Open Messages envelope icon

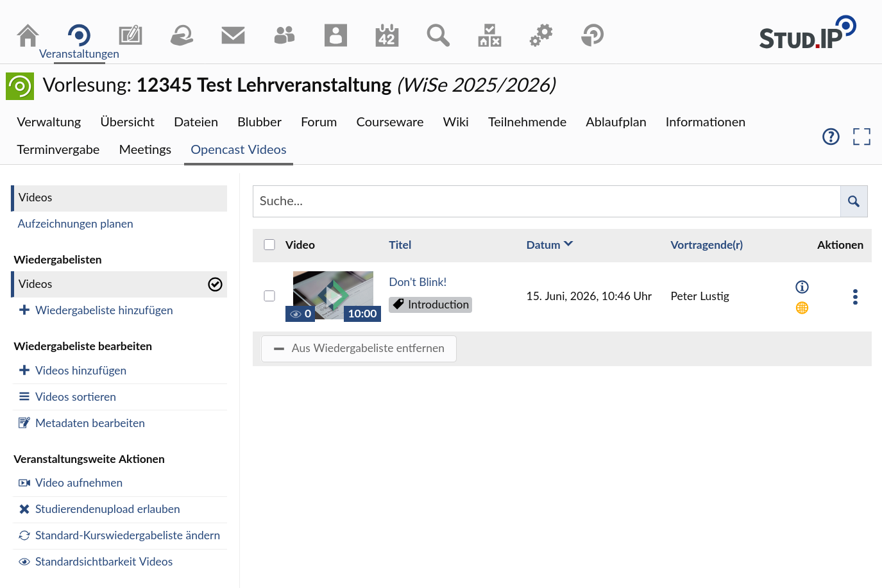pyautogui.click(x=233, y=35)
